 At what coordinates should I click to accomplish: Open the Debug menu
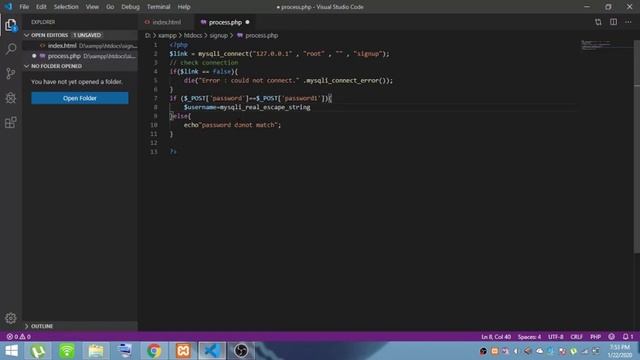[130, 7]
